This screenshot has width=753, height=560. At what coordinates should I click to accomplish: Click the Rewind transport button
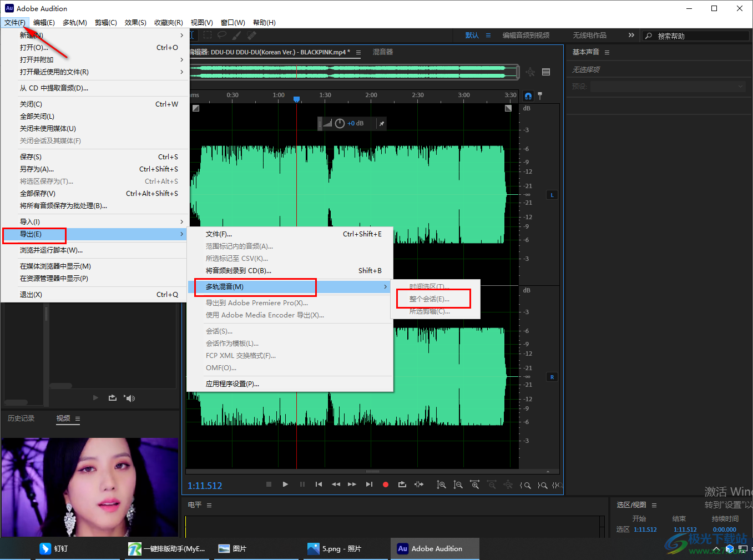336,485
